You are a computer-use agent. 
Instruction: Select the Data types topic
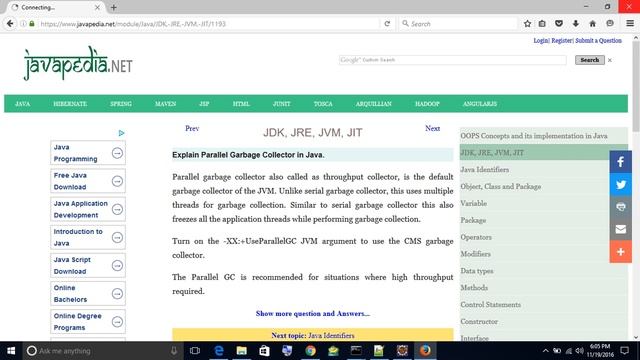click(477, 271)
